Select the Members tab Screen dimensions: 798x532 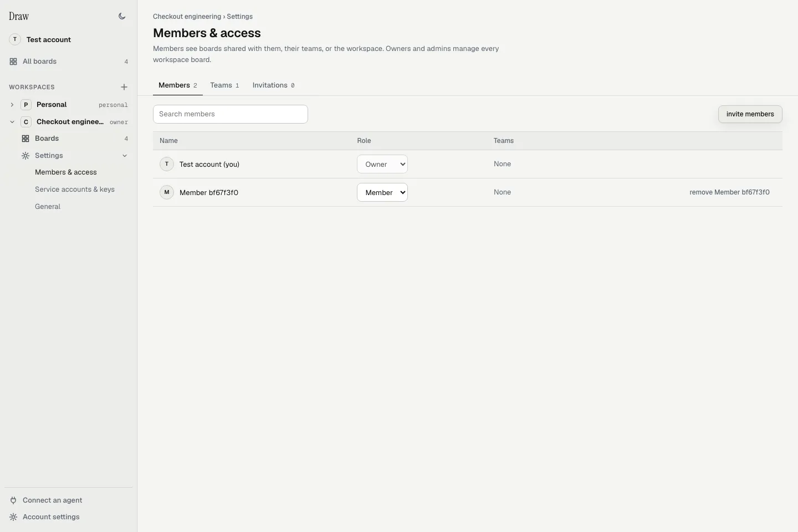[x=178, y=85]
